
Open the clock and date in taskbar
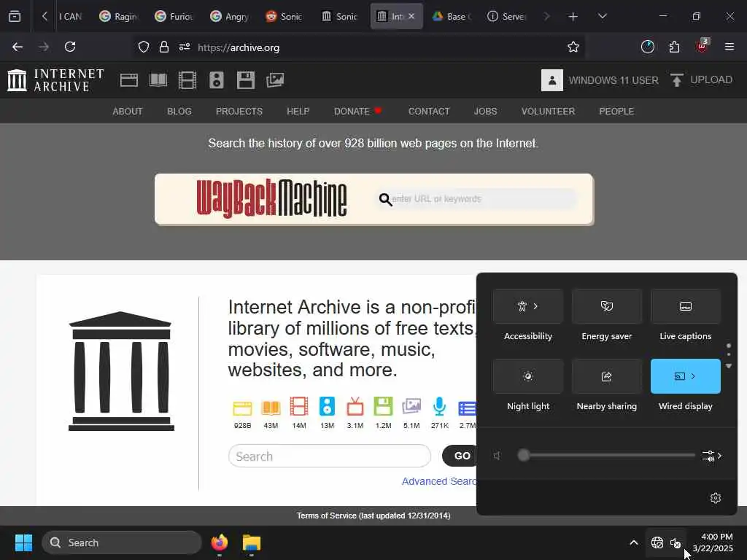(x=713, y=542)
